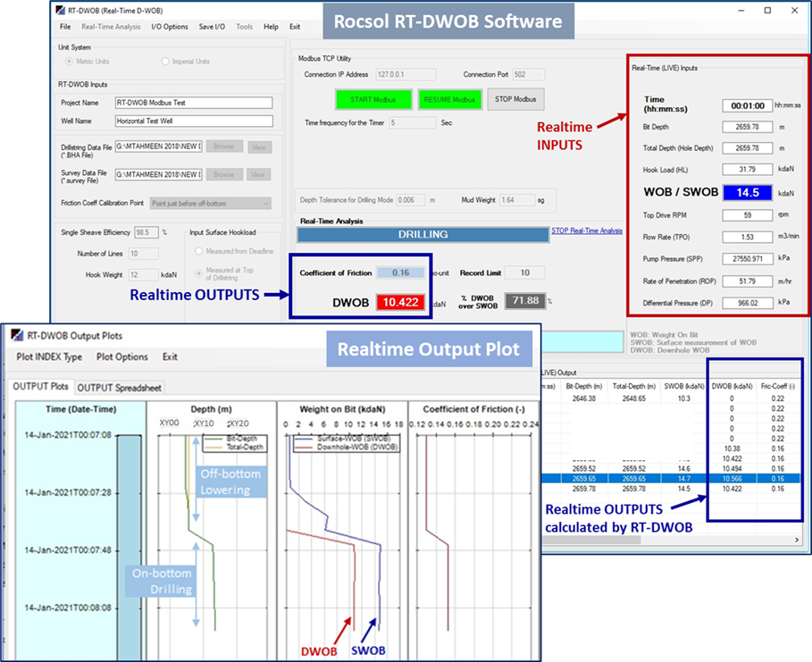Click the Survey Data File path field
The width and height of the screenshot is (812, 662).
158,174
